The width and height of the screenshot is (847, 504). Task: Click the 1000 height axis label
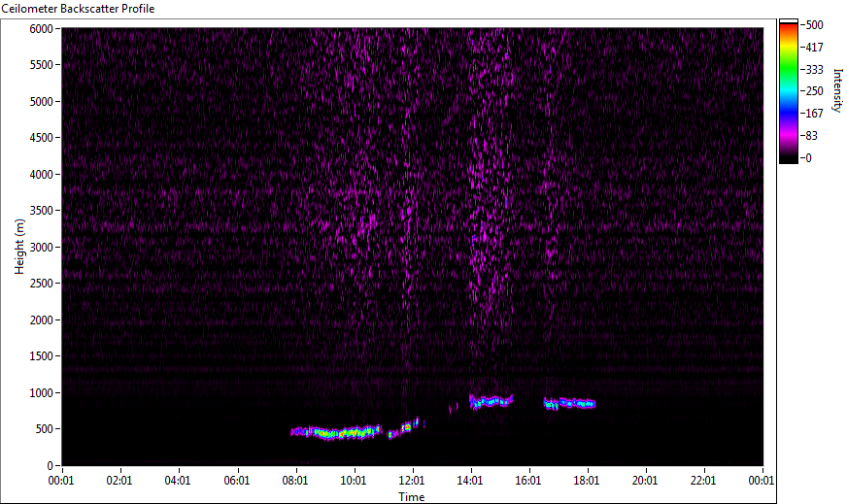point(41,393)
